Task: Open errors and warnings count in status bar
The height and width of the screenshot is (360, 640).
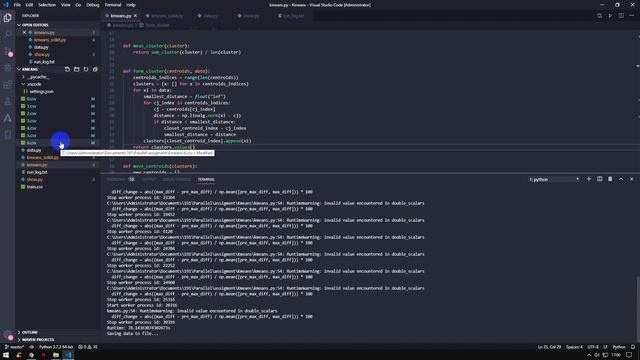Action: click(x=88, y=347)
